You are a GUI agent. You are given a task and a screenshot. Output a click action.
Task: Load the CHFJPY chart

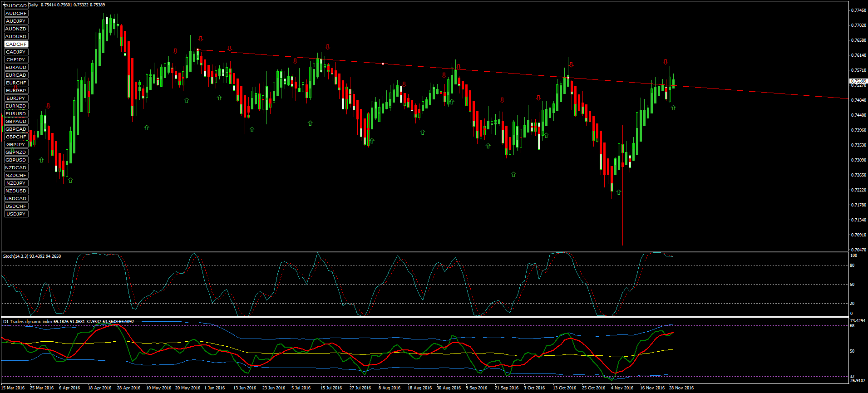(16, 60)
